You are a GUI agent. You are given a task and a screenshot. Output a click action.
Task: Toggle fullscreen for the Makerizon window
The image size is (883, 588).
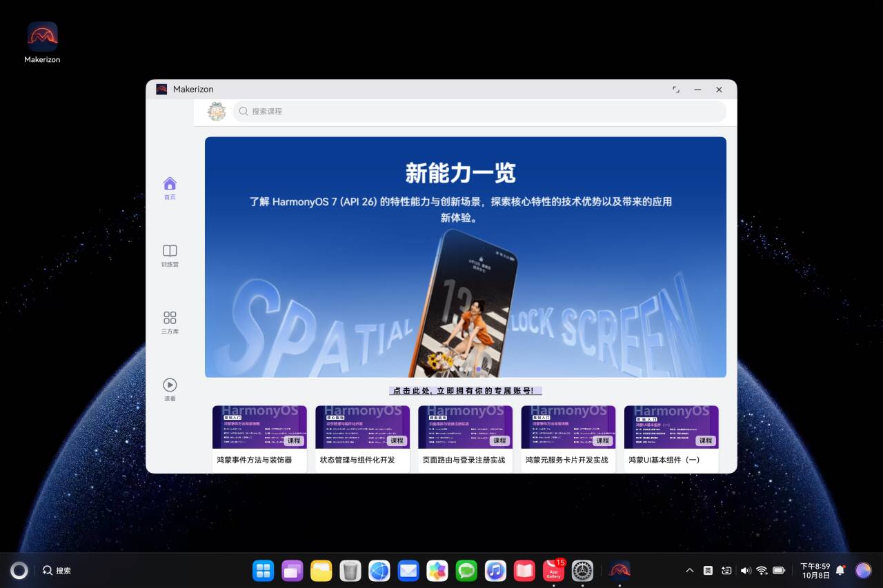point(676,90)
